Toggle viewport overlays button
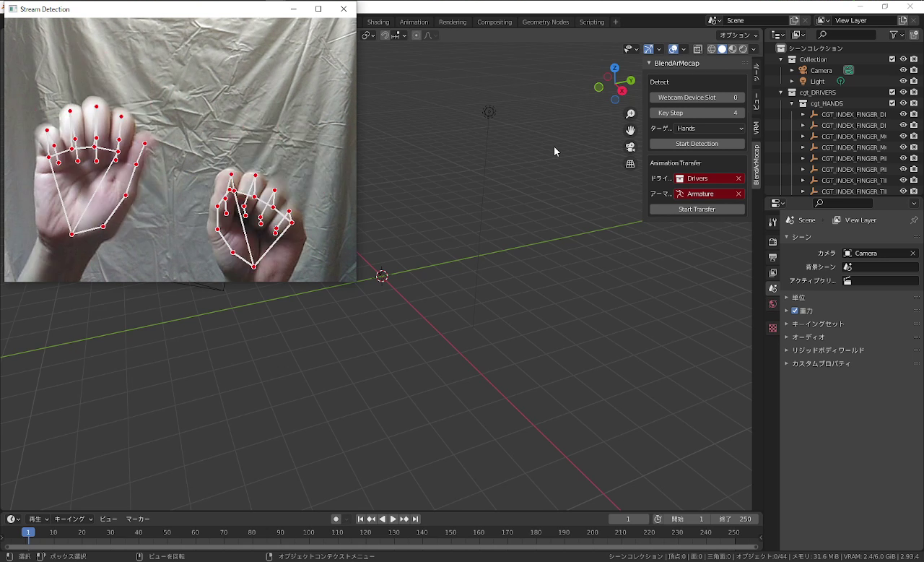 click(x=673, y=49)
